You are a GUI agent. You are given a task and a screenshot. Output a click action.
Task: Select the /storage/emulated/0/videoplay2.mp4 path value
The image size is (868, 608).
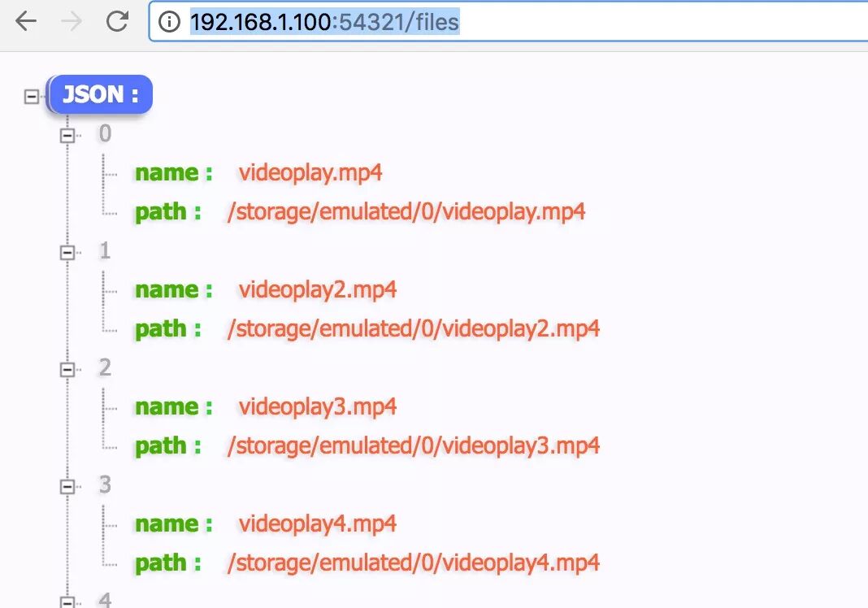click(x=414, y=329)
